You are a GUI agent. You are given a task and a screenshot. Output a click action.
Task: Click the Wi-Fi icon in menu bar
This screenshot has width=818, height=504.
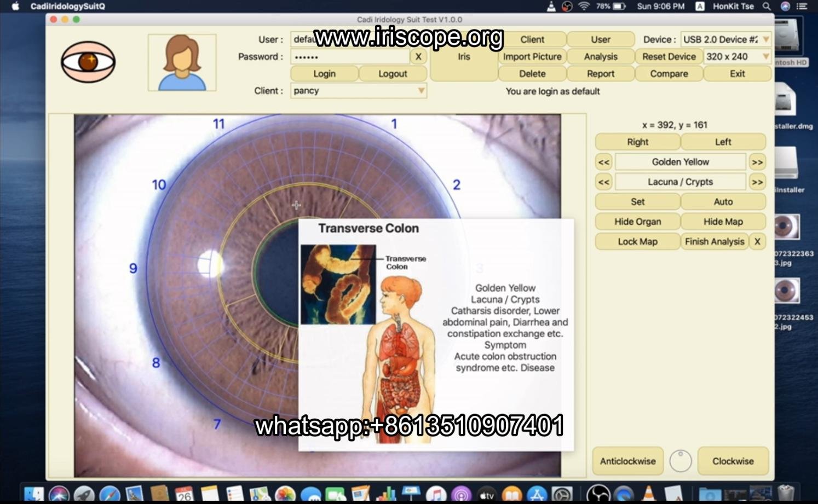[x=584, y=6]
